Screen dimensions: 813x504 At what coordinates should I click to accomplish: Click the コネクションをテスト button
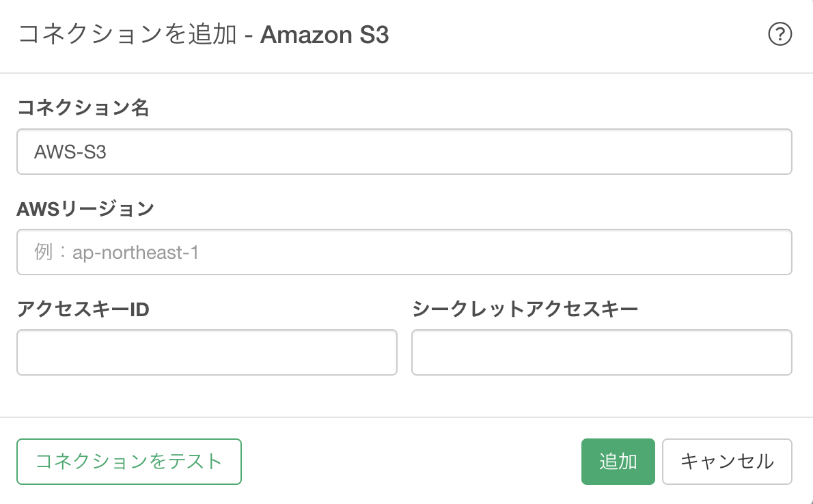(x=129, y=462)
